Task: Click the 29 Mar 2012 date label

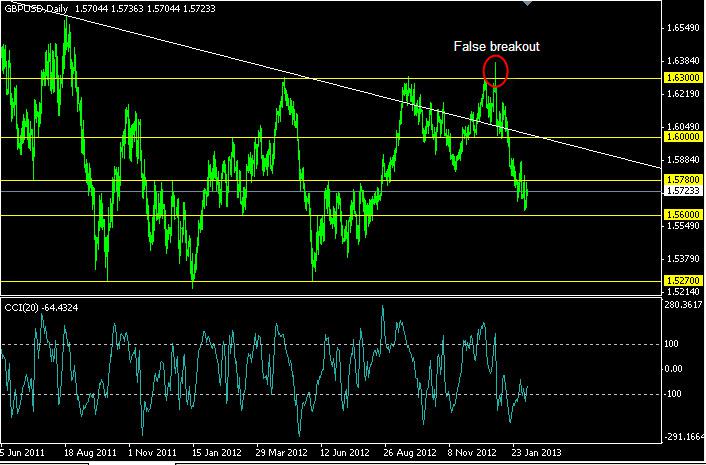Action: (x=281, y=452)
